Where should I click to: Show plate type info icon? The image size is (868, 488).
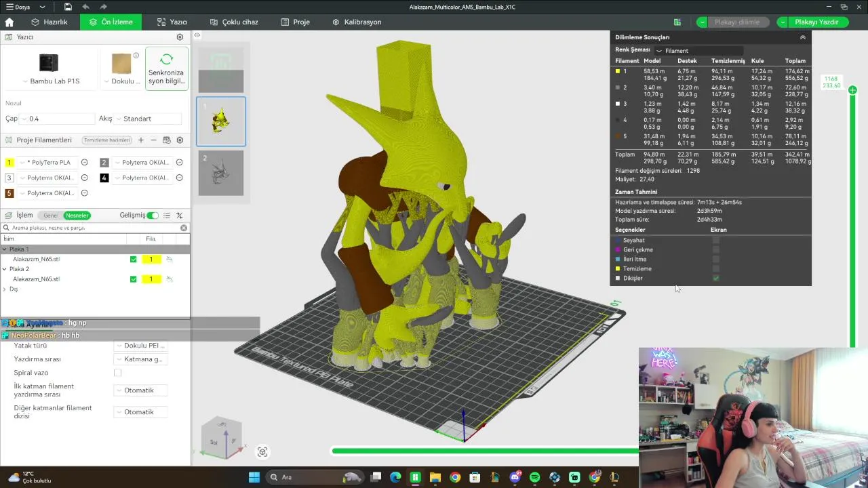point(136,56)
